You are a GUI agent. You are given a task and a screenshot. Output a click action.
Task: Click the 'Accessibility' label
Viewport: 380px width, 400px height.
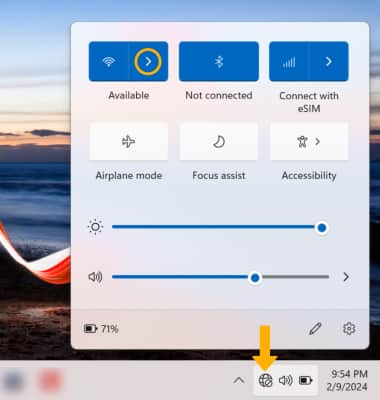(x=309, y=175)
